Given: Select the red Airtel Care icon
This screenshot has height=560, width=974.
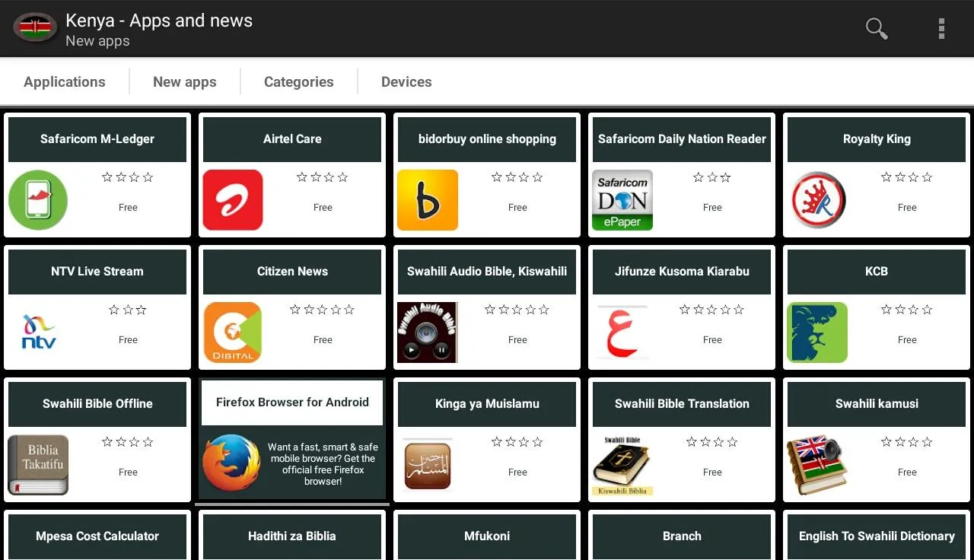Looking at the screenshot, I should click(233, 199).
